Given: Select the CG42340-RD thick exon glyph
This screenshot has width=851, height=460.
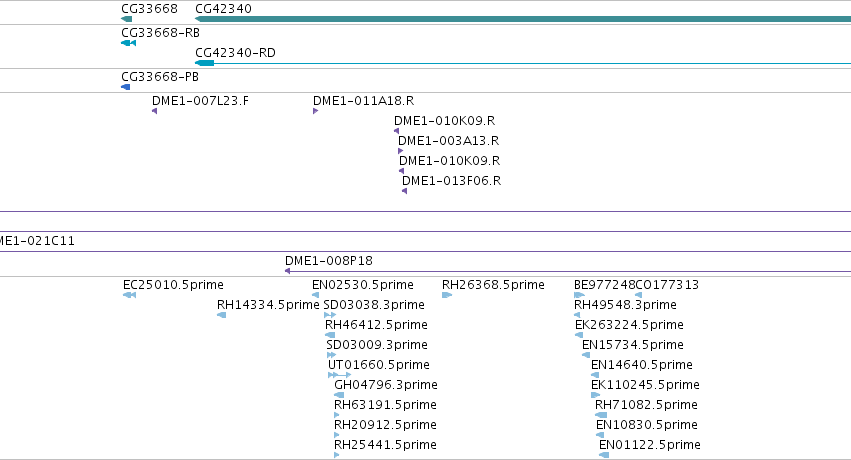Looking at the screenshot, I should click(205, 63).
